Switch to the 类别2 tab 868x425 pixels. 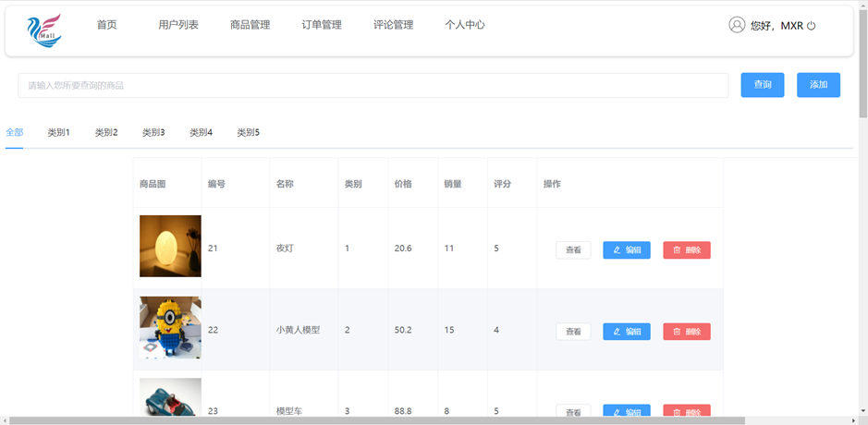106,132
